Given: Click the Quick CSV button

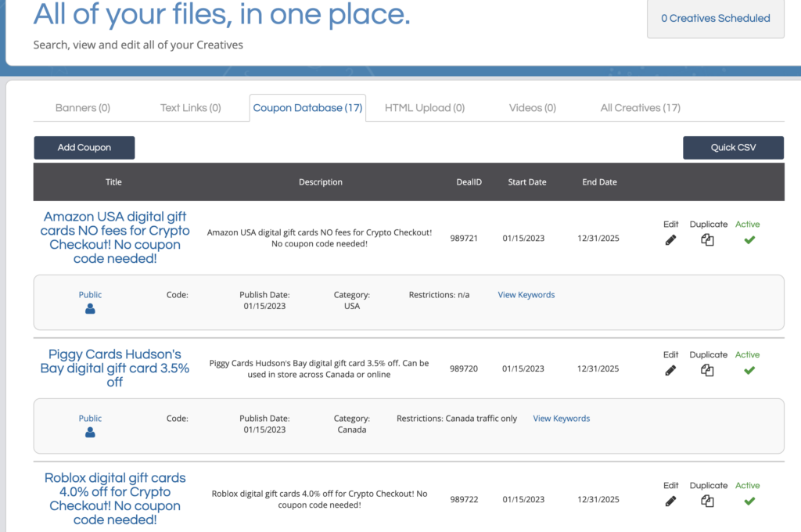Looking at the screenshot, I should click(733, 148).
